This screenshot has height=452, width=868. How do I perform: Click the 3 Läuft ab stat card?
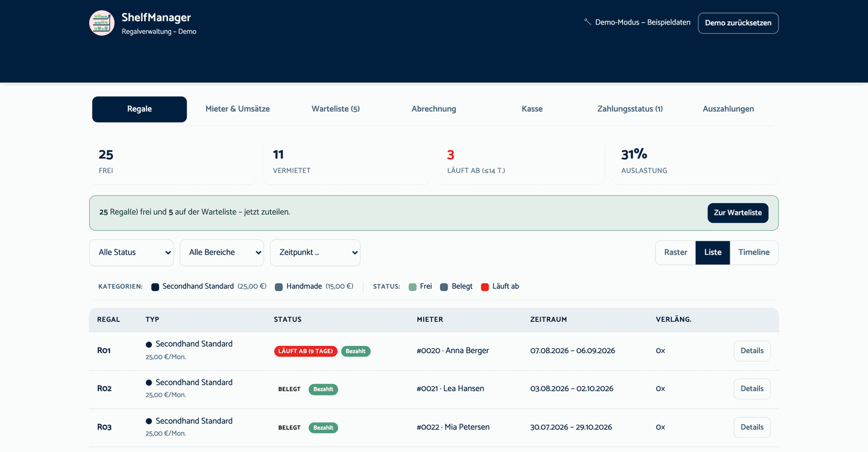520,162
